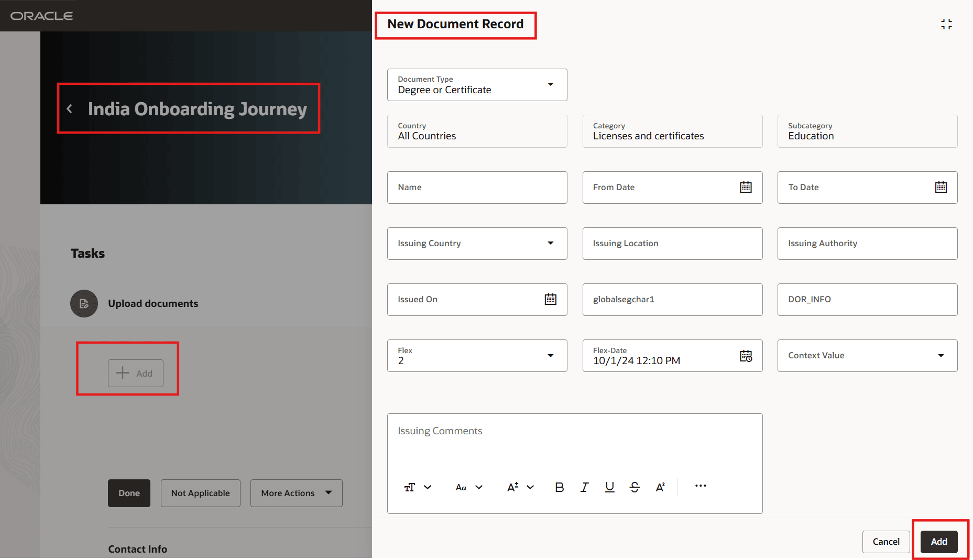Click into the Name field
Image resolution: width=973 pixels, height=560 pixels.
[x=477, y=188]
